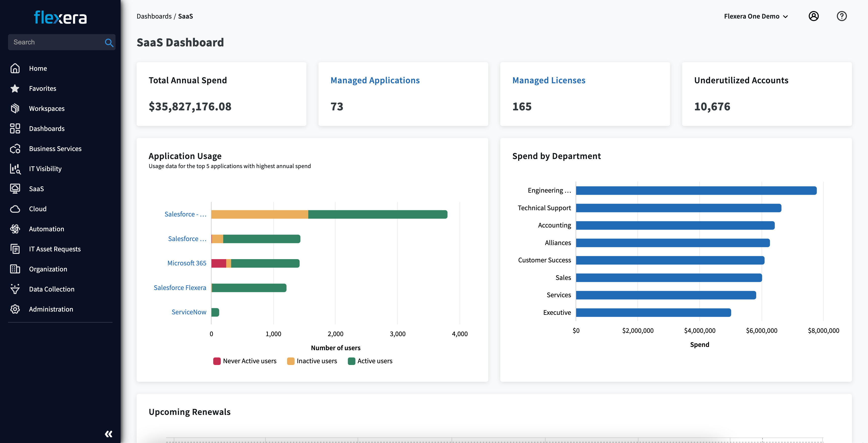The height and width of the screenshot is (443, 868).
Task: Select the Automation menu icon
Action: click(x=15, y=229)
